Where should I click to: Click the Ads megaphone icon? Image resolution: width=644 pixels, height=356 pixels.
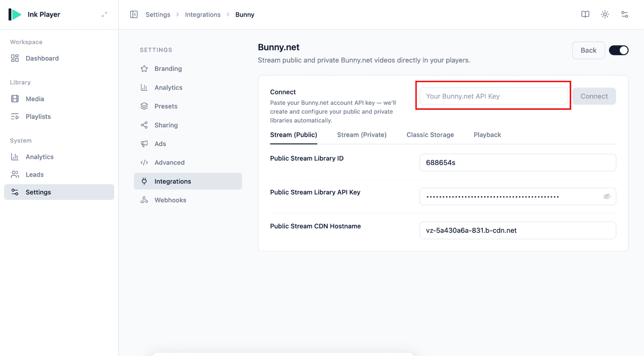pos(144,144)
